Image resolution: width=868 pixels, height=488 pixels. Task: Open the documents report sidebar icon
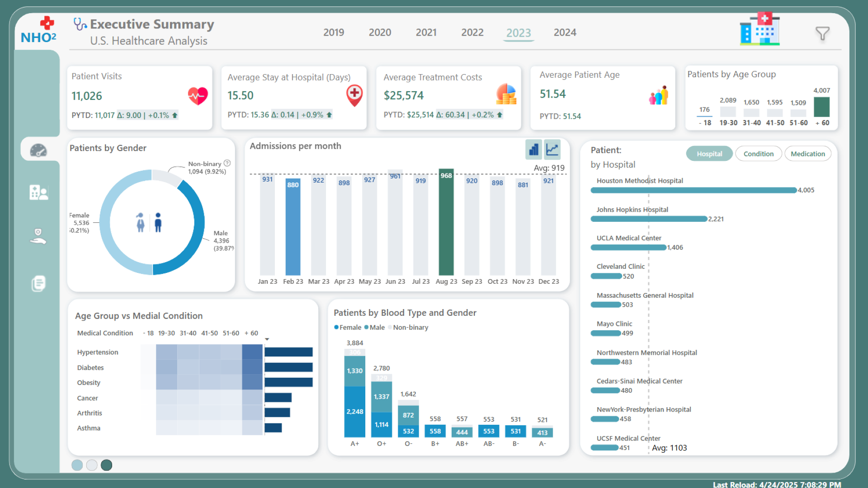pyautogui.click(x=38, y=283)
